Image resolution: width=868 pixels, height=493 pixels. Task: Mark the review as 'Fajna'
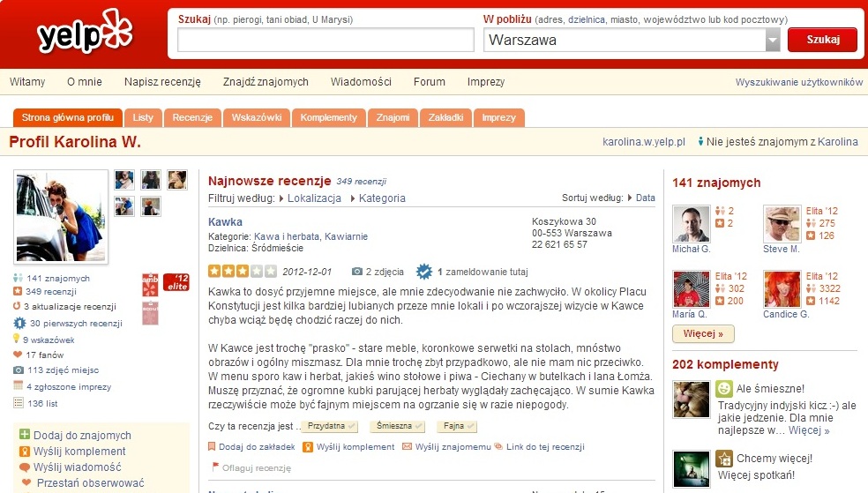point(456,427)
